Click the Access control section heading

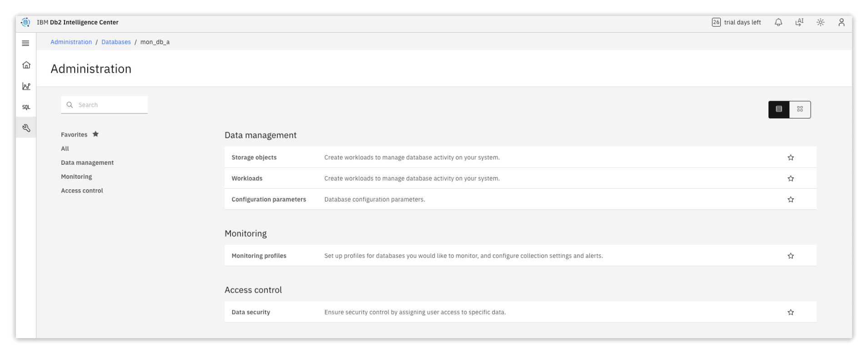coord(253,290)
